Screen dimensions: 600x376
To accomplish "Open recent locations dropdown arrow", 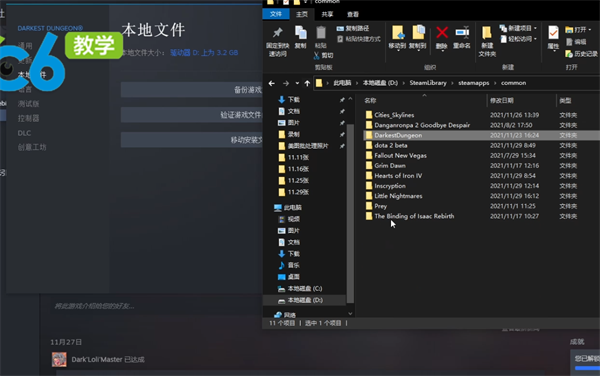I will click(297, 83).
